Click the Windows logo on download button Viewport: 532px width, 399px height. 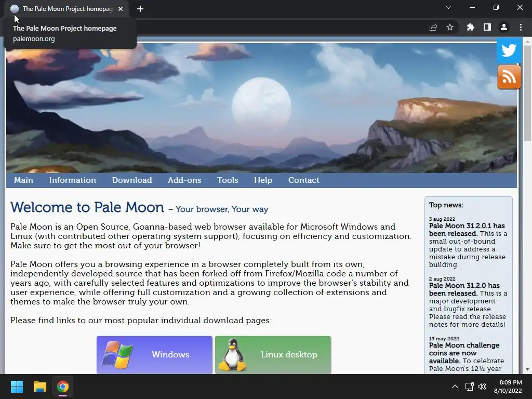[117, 355]
